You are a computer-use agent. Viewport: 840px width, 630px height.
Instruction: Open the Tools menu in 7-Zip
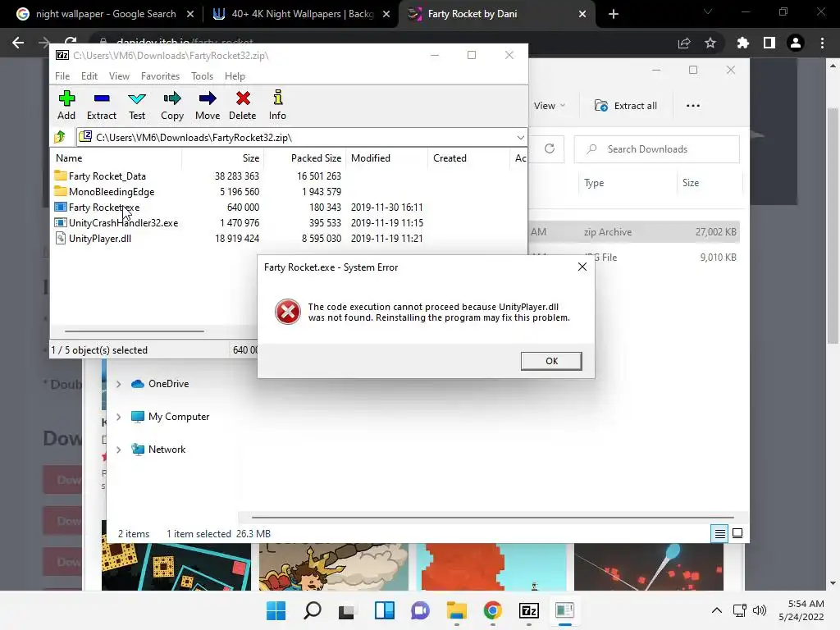click(x=202, y=76)
